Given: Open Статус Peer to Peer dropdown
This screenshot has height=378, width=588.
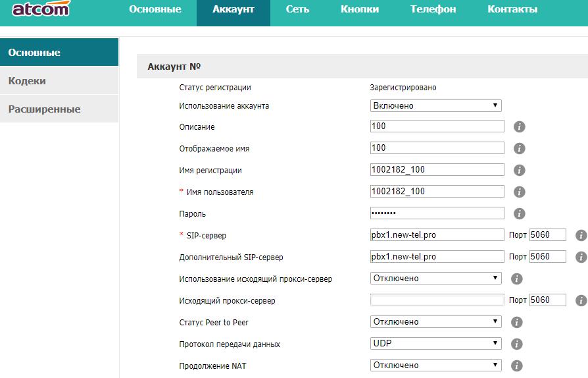Looking at the screenshot, I should (x=435, y=322).
